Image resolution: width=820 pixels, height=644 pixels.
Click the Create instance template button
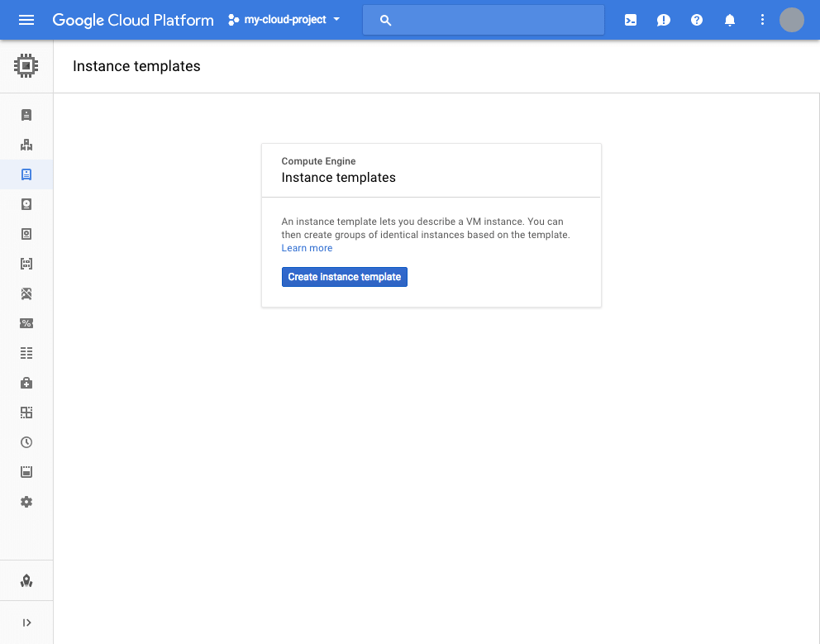pos(344,277)
